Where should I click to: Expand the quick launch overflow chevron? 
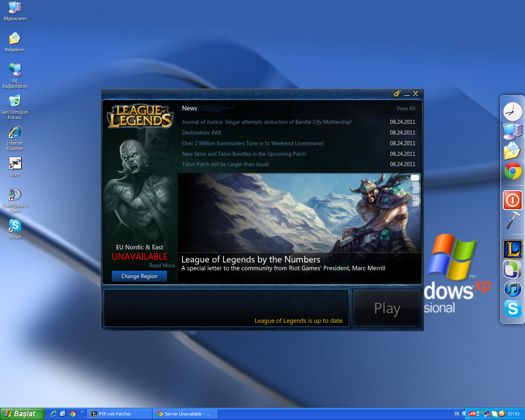82,412
